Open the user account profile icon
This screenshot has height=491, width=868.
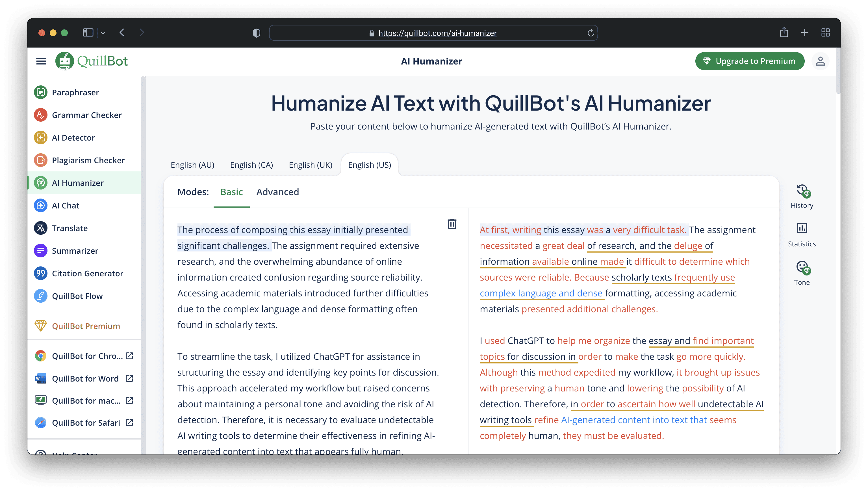820,61
